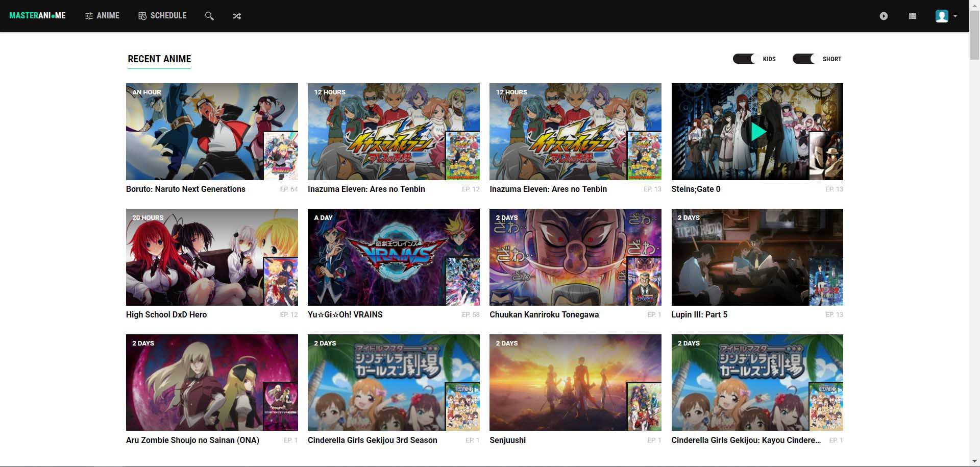Click the High School DxD Hero thumbnail
Screen dimensions: 980x467
tap(212, 257)
